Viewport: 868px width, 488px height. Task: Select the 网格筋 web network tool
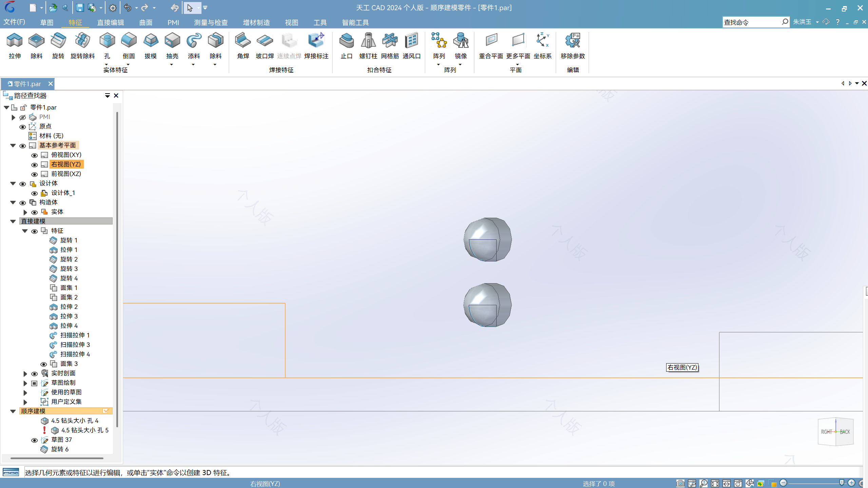pyautogui.click(x=390, y=46)
